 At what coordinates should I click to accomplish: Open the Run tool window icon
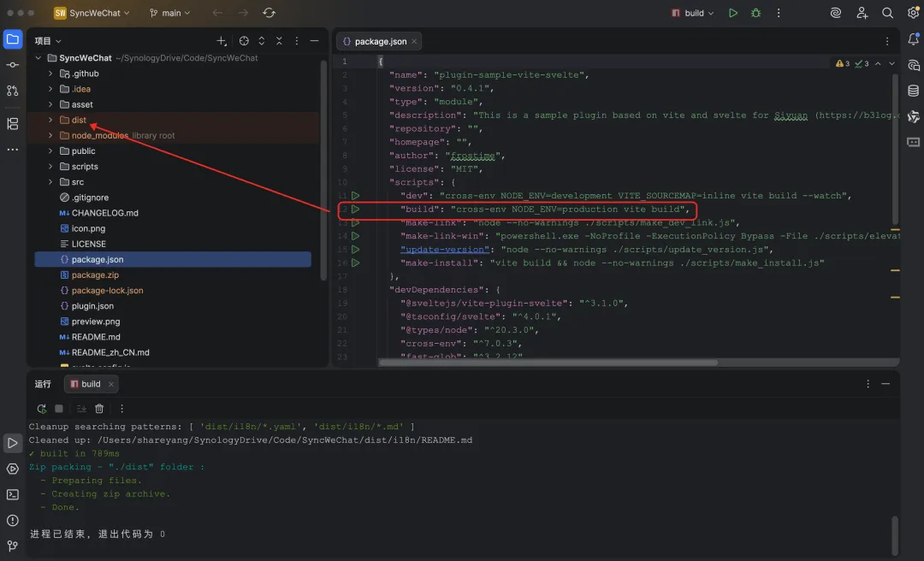[x=12, y=442]
